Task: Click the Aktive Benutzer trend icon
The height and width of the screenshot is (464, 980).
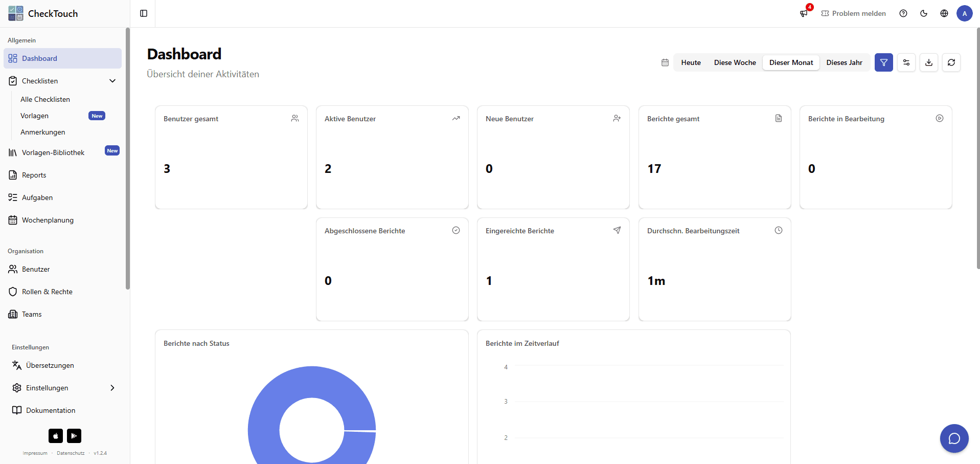Action: click(x=456, y=118)
